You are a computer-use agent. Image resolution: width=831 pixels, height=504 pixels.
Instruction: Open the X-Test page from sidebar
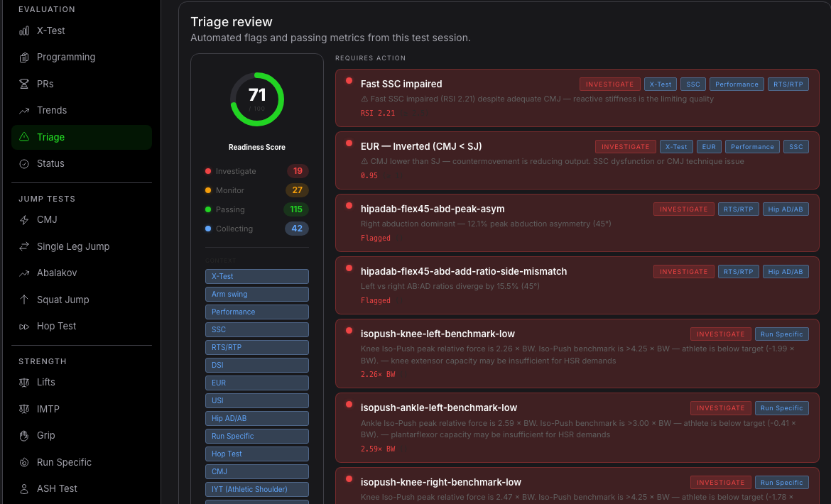click(82, 31)
